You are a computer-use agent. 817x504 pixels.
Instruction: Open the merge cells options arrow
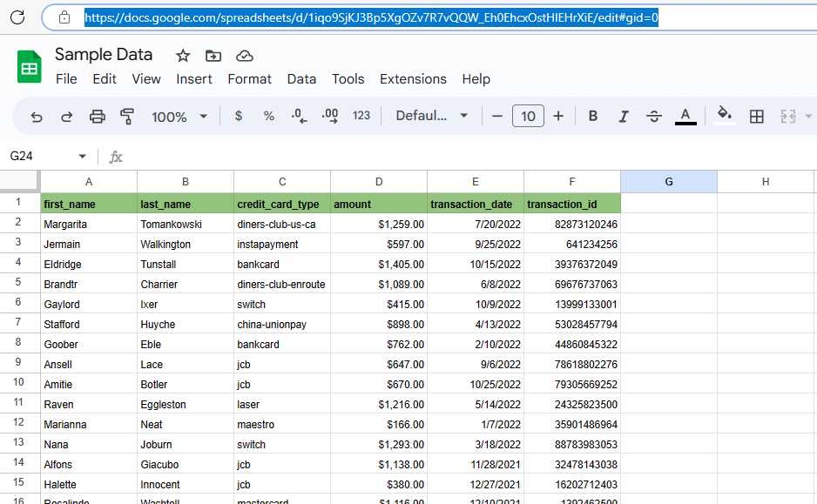click(808, 116)
